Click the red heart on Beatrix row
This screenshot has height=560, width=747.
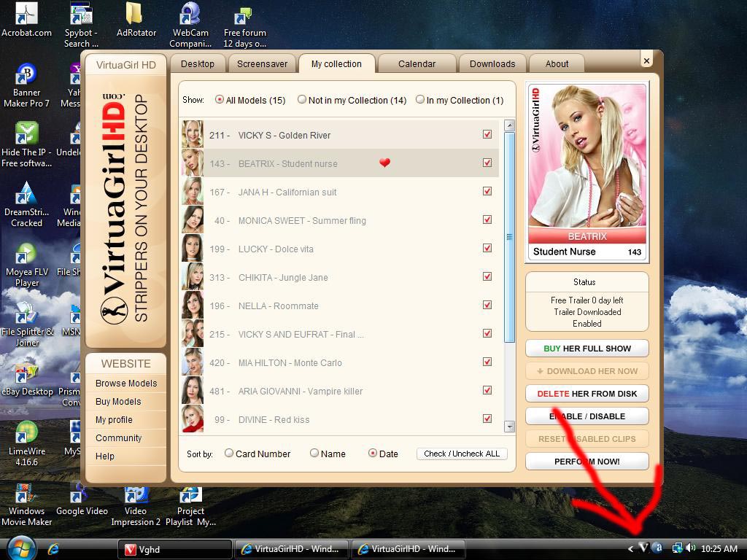[384, 163]
